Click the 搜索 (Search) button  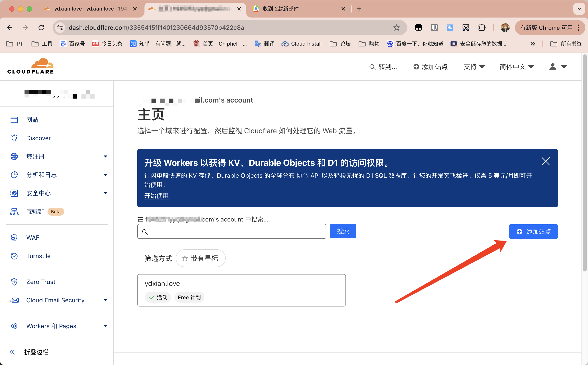[x=343, y=231]
